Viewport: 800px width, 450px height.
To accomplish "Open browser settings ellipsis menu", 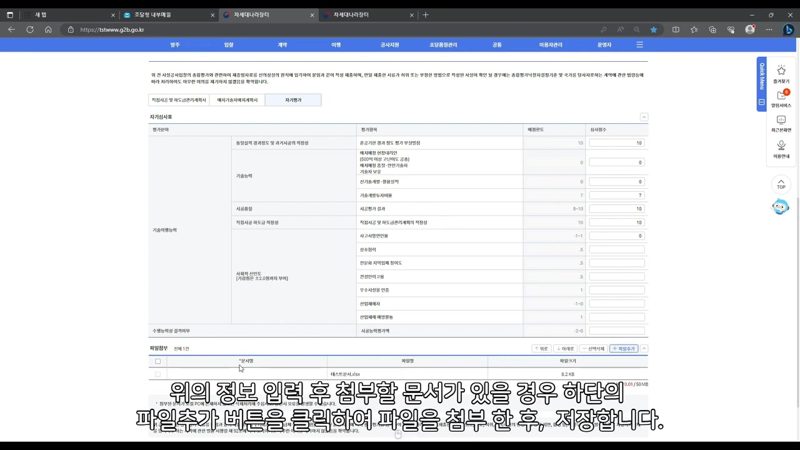I will [769, 30].
